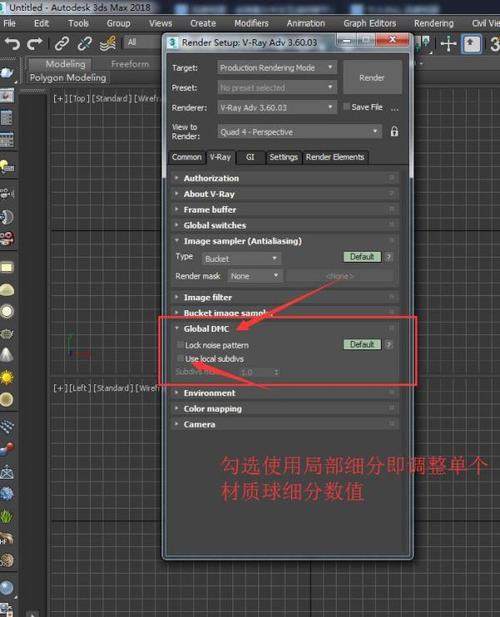Click the Subdivs mult spinner arrows
Viewport: 500px width, 617px height.
pos(276,371)
